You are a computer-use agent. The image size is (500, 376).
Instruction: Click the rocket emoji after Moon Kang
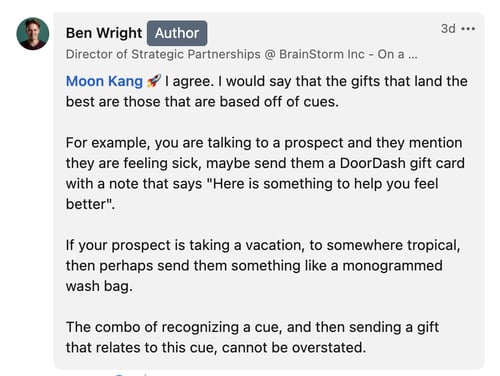coord(154,81)
